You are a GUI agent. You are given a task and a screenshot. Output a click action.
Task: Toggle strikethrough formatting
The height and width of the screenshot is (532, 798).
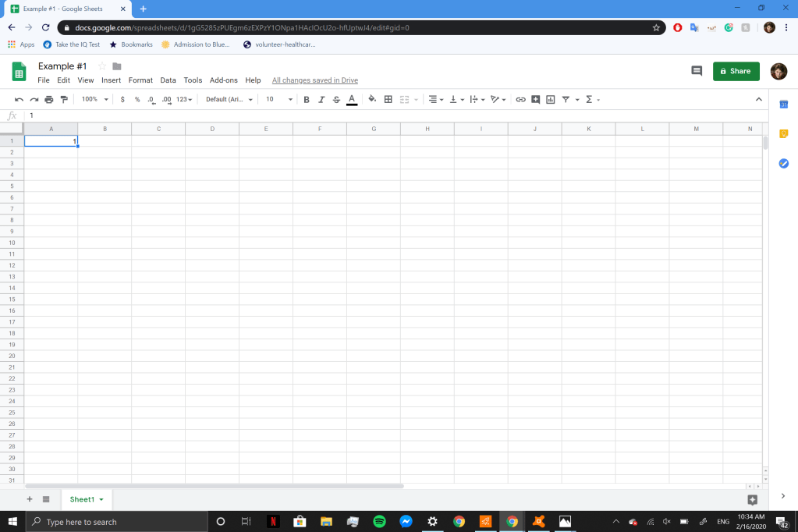[336, 100]
